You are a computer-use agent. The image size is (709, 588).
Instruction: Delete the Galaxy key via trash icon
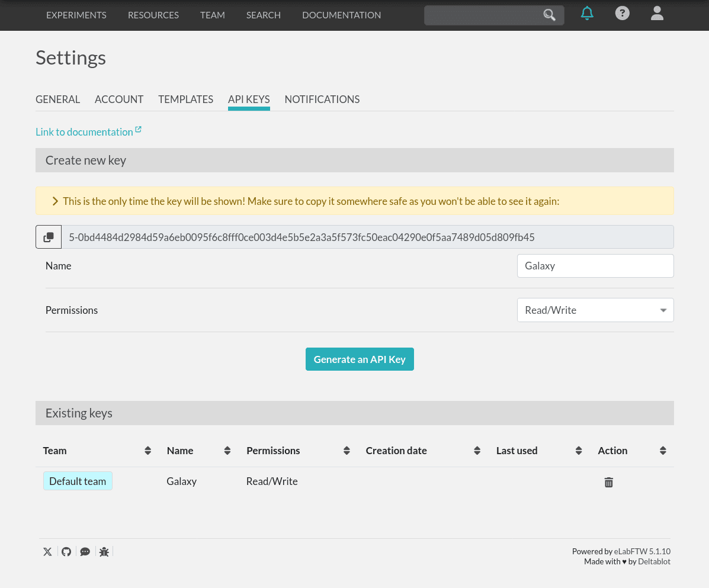click(x=608, y=482)
